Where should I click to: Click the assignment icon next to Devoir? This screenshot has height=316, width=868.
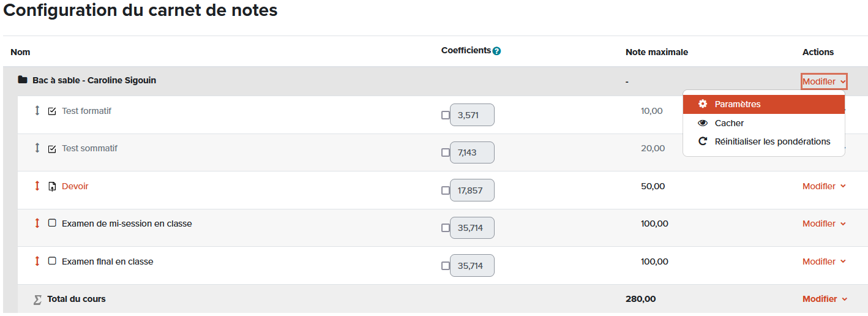tap(52, 186)
